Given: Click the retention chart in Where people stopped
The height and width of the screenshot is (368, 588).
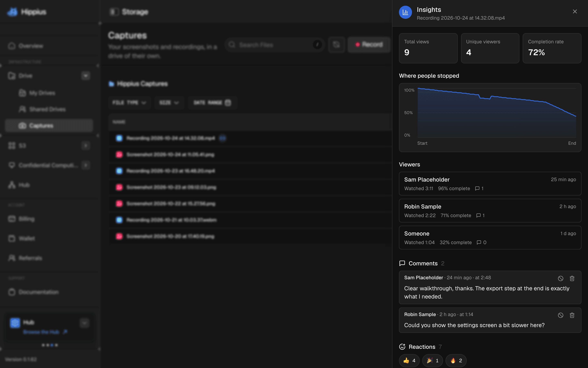Looking at the screenshot, I should click(490, 118).
